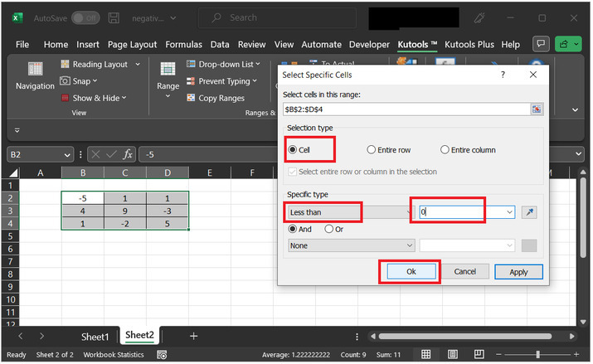Click the Insert Function fx icon
593x364 pixels.
coord(128,154)
